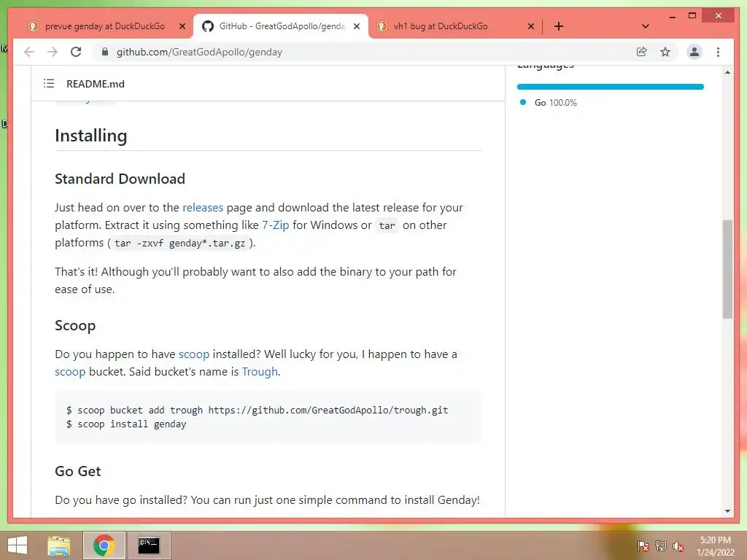Switch to 'vh1 bug at DuckDuckGo' tab
Image resolution: width=747 pixels, height=560 pixels.
[441, 26]
